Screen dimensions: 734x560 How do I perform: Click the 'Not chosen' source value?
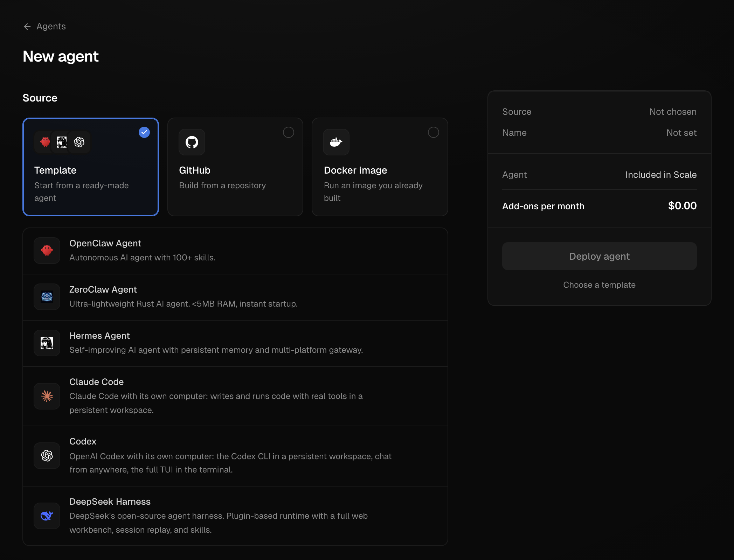click(673, 112)
